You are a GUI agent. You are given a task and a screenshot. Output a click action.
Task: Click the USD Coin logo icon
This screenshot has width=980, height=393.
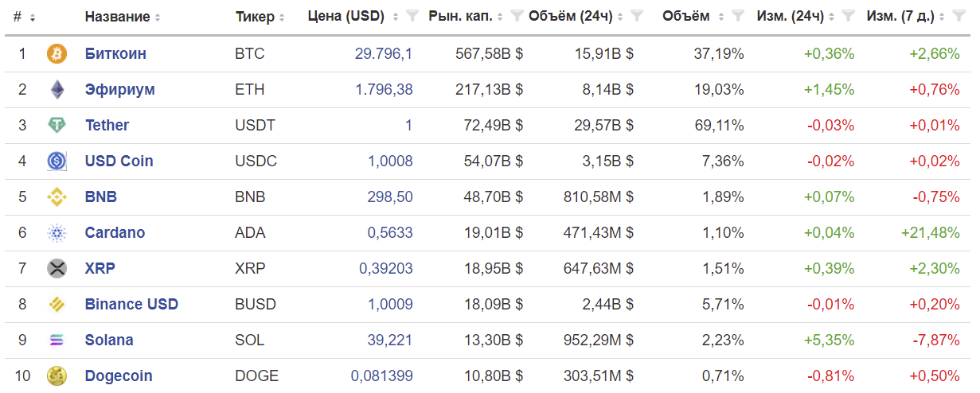coord(57,161)
